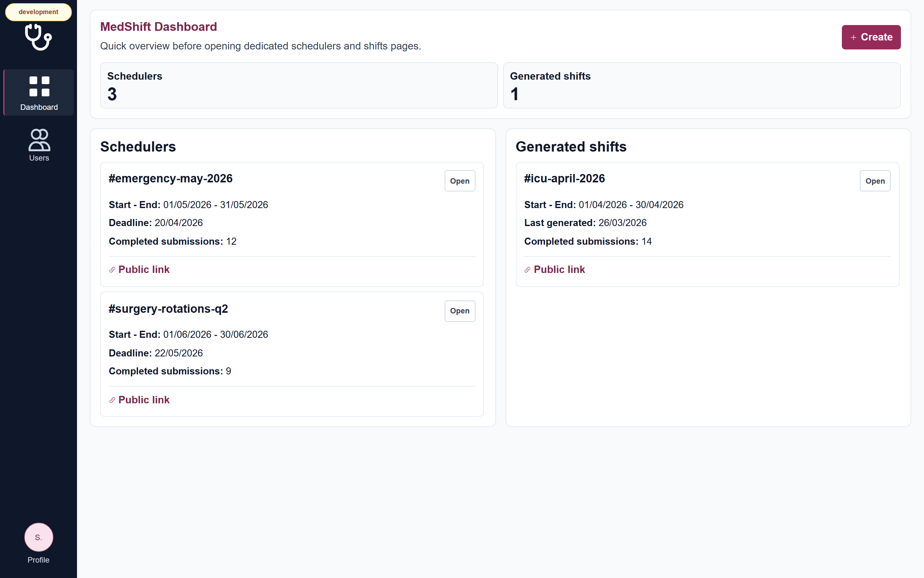Click the #surgery-rotations-q2 heading

click(x=168, y=309)
